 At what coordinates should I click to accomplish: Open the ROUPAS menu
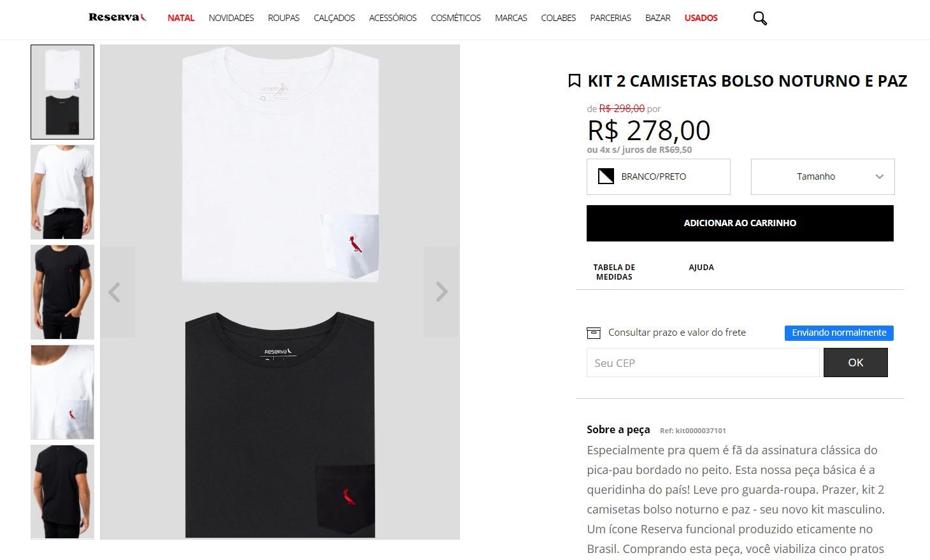[283, 18]
